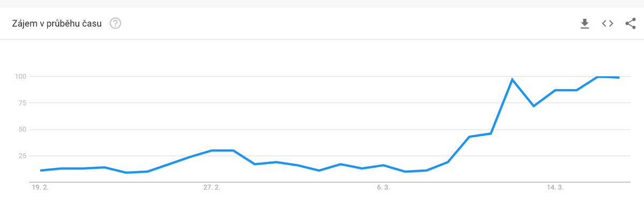The width and height of the screenshot is (644, 207).
Task: Select the line's starting point at left
Action: coord(41,171)
